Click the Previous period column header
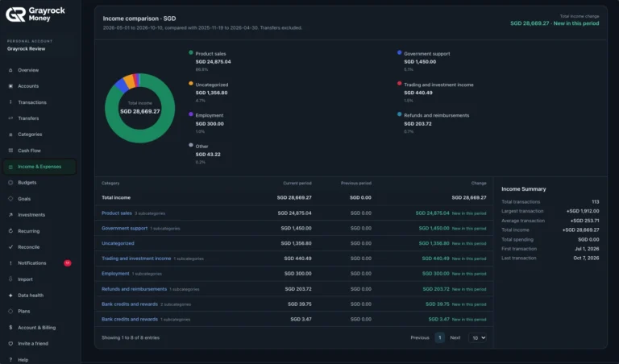 [x=356, y=183]
